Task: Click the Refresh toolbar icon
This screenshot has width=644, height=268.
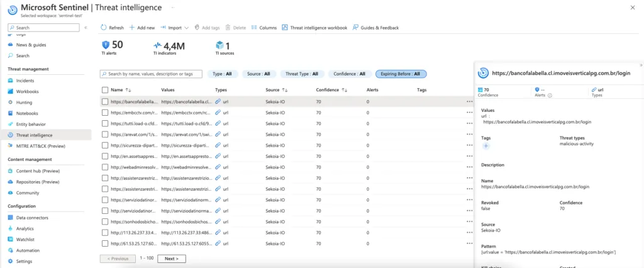Action: (104, 28)
